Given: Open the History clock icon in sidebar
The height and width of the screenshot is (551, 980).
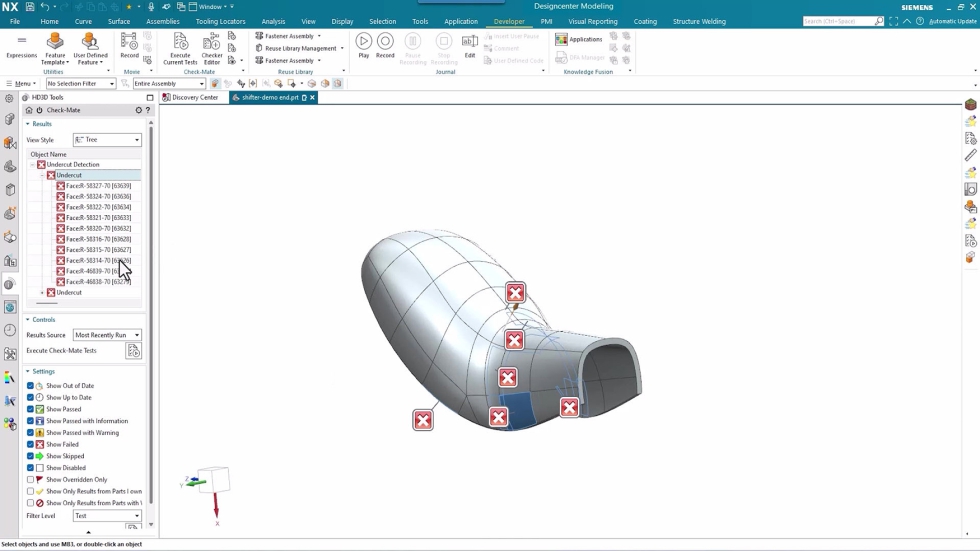Looking at the screenshot, I should tap(9, 330).
